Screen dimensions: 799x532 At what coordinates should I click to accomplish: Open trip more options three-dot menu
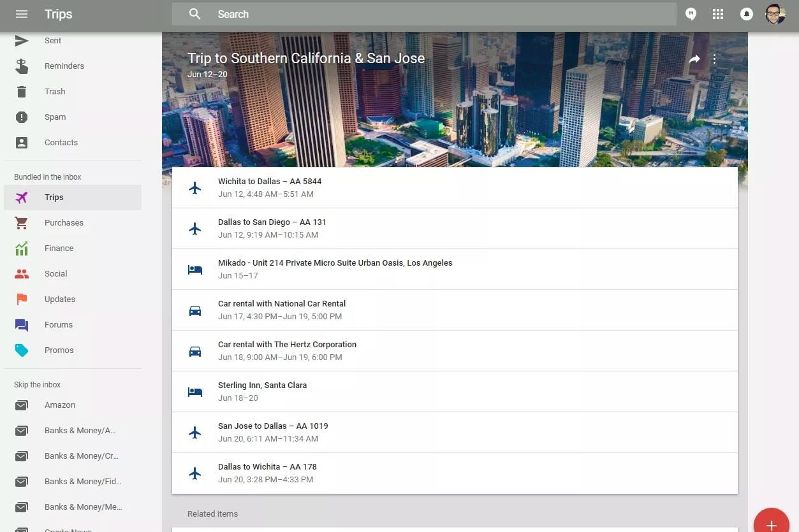(714, 59)
